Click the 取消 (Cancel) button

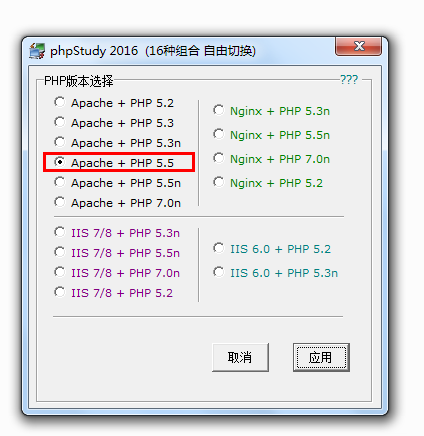click(x=240, y=357)
